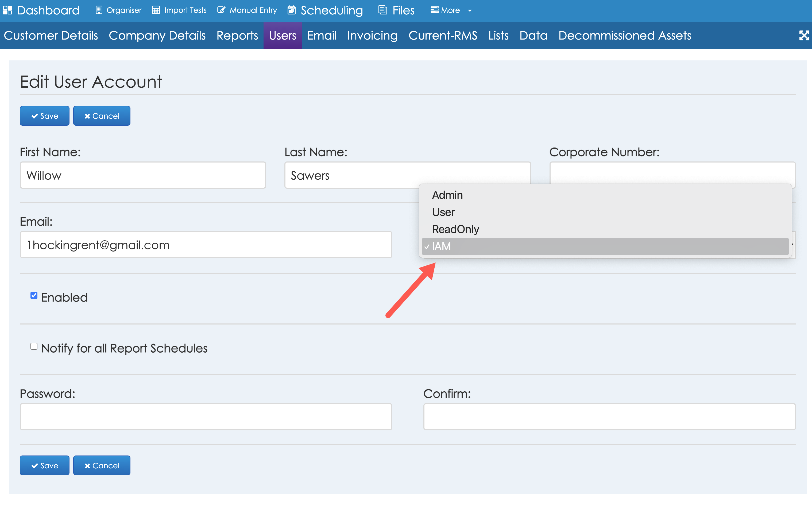Expand the More dropdown caret
The image size is (812, 525).
pos(470,11)
